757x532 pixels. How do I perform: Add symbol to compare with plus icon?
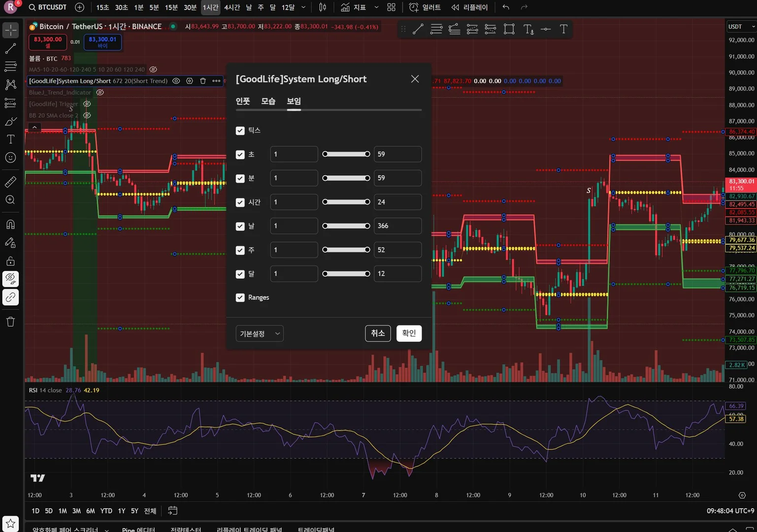(x=80, y=7)
